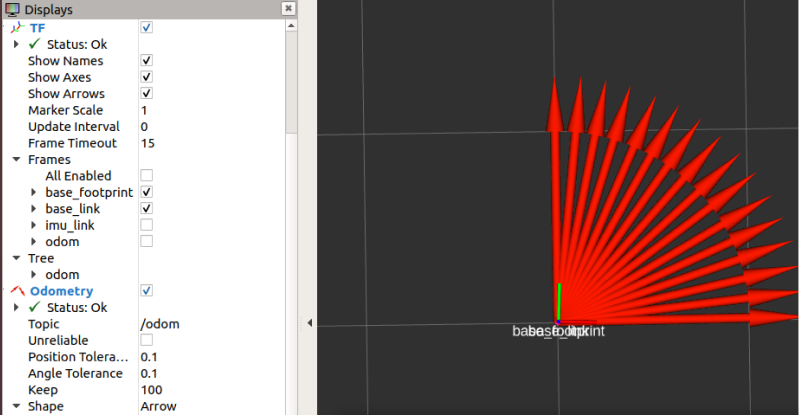This screenshot has height=415, width=799.
Task: Select the Angle Tolerance property label
Action: [75, 373]
